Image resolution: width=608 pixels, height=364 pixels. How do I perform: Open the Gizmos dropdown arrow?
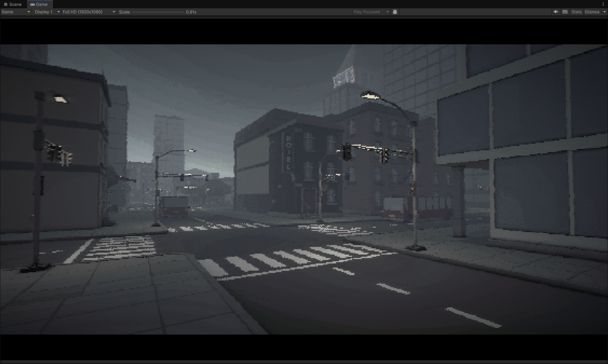click(x=605, y=12)
